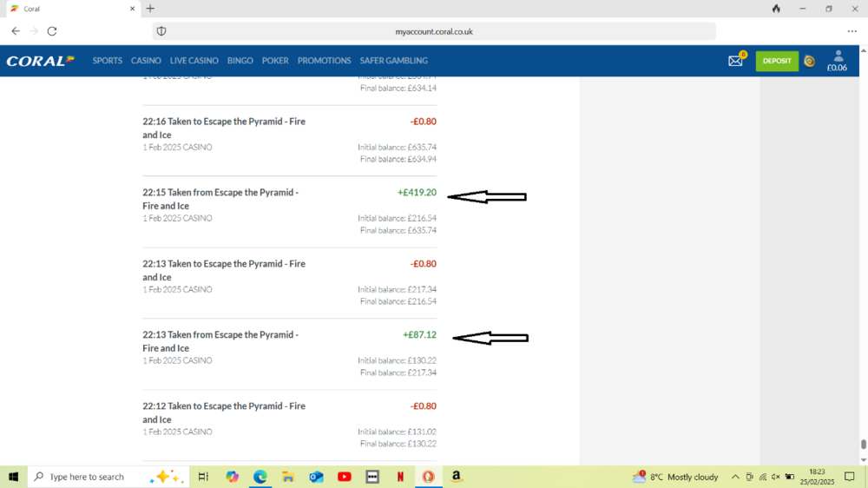
Task: Select Safer Gambling in the navigation
Action: pyautogui.click(x=395, y=61)
